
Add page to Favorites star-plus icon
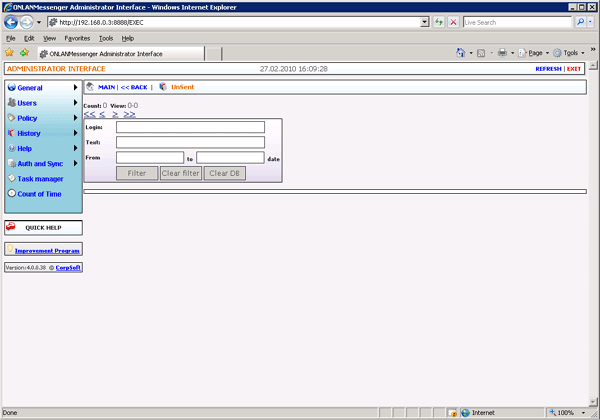(x=23, y=53)
